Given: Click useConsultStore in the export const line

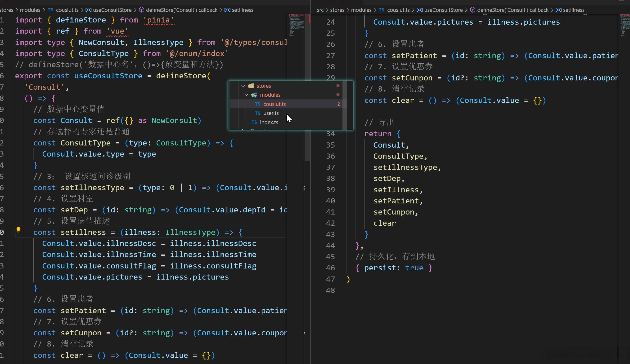Looking at the screenshot, I should click(x=108, y=76).
